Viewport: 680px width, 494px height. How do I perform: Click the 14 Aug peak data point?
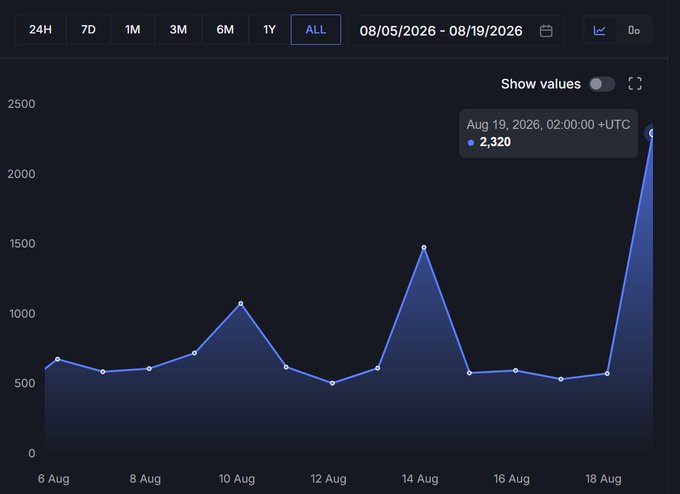click(424, 248)
